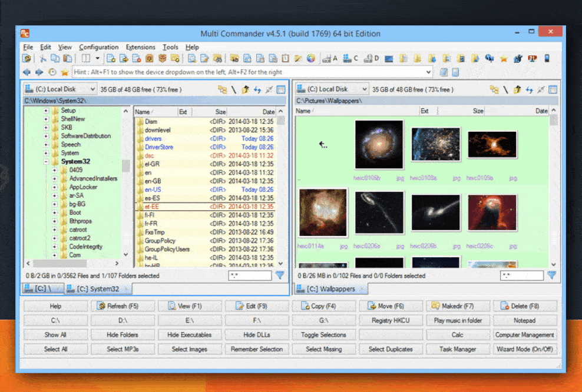The height and width of the screenshot is (392, 582).
Task: Click the FTP icon in toolbar
Action: 533,58
